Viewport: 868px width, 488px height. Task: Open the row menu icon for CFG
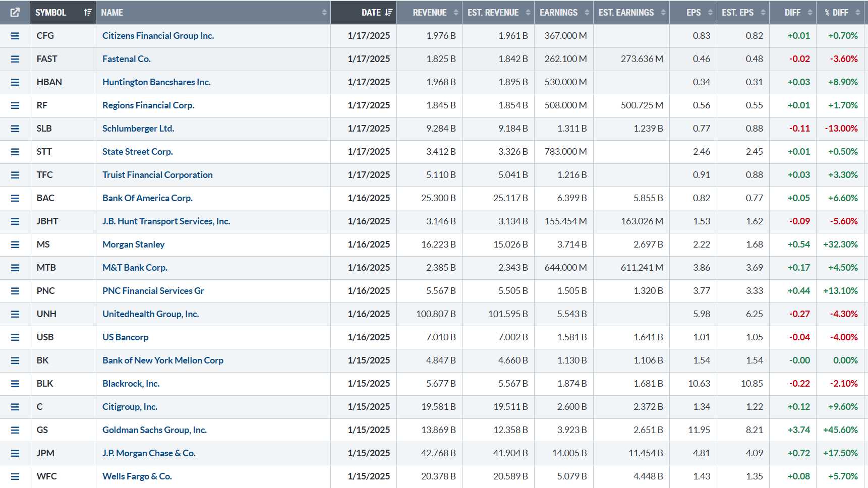pos(15,36)
